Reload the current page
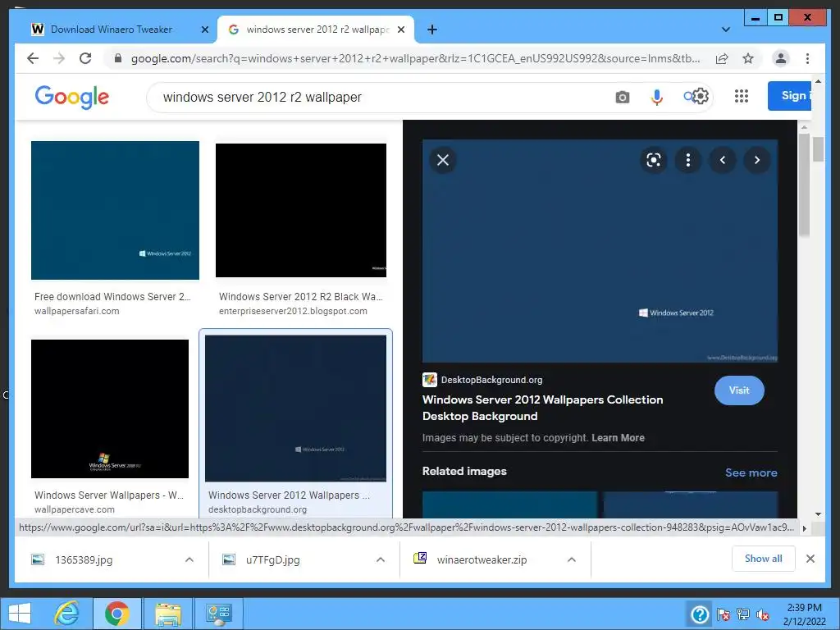840x630 pixels. 85,58
